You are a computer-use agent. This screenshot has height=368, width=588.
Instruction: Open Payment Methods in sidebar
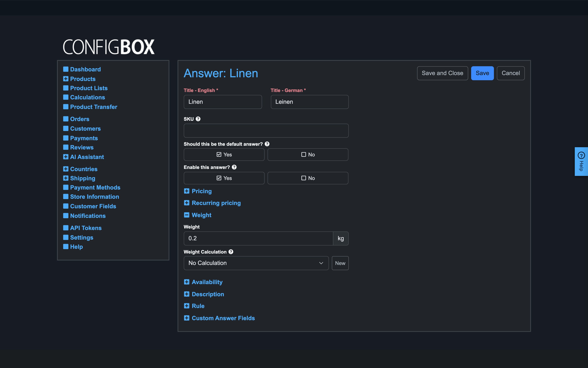95,187
